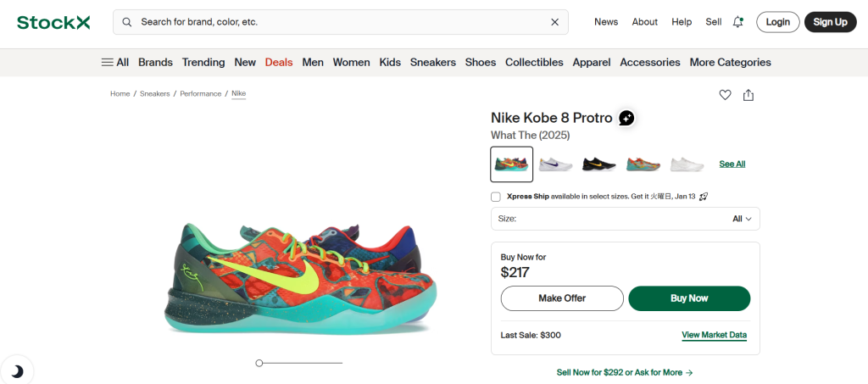Open the More Categories menu

click(730, 62)
